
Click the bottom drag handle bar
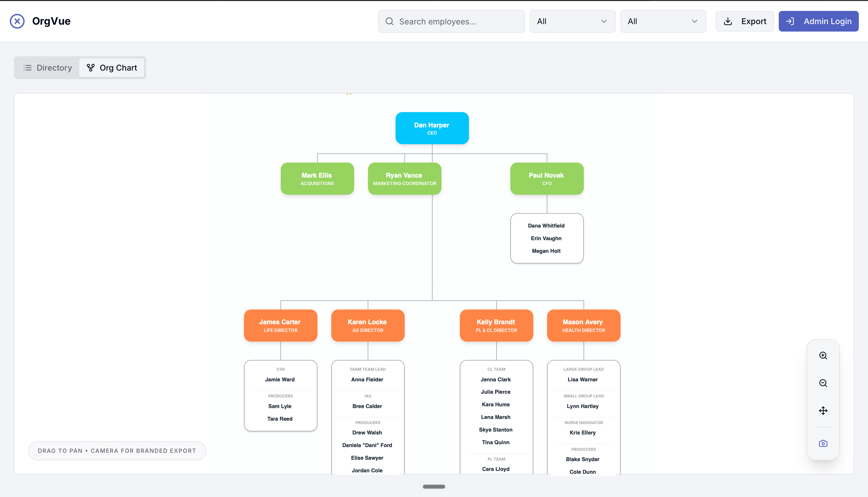tap(434, 486)
